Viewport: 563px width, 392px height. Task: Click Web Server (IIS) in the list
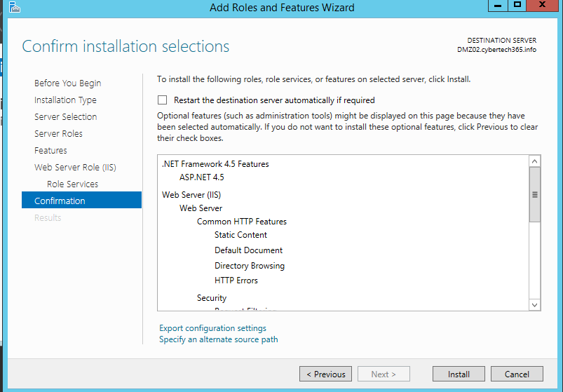191,195
